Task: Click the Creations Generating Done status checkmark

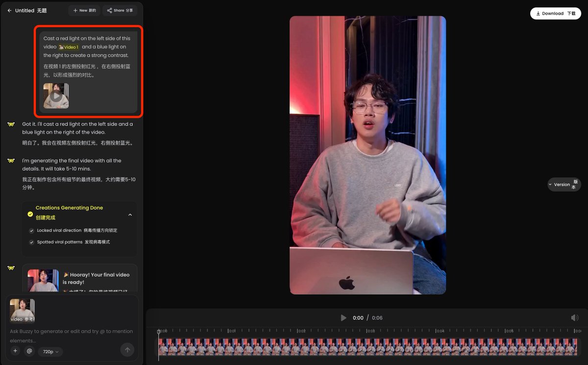Action: pyautogui.click(x=30, y=214)
